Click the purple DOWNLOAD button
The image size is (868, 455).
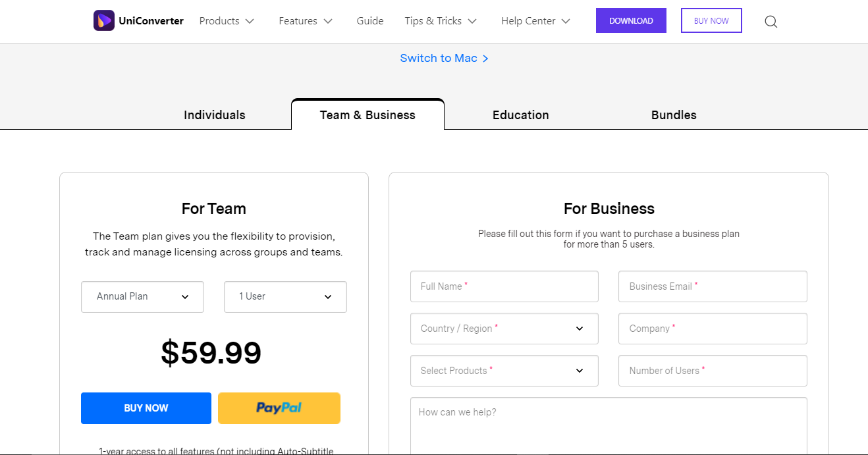point(631,20)
